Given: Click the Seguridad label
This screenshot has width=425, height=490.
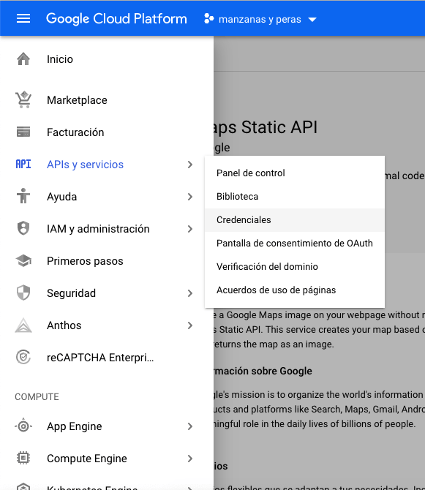Looking at the screenshot, I should click(71, 293).
